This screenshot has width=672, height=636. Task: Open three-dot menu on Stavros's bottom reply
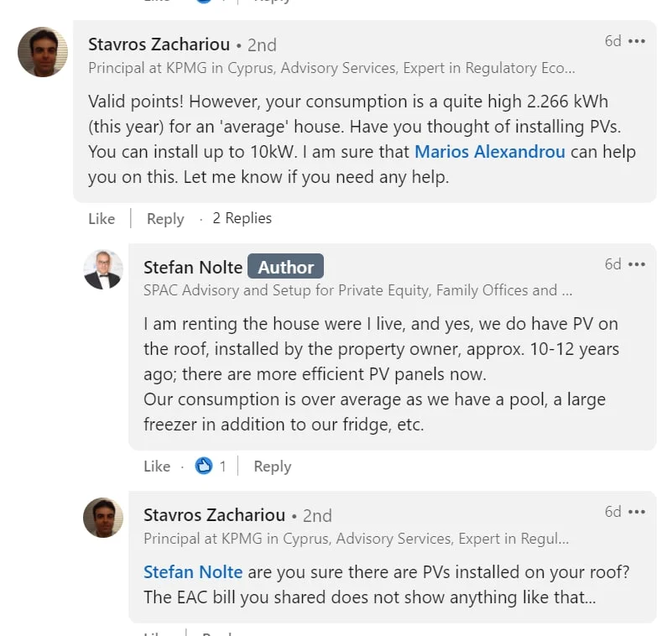click(x=637, y=512)
